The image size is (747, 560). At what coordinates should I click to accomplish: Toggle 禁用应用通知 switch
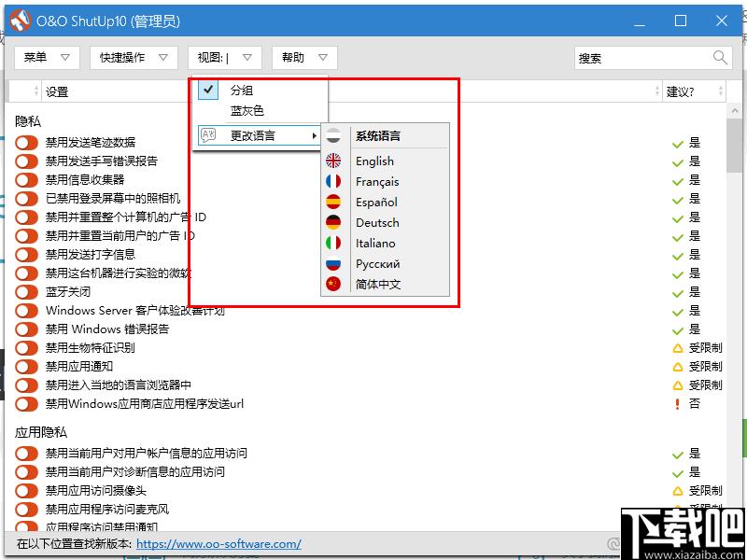tap(26, 366)
